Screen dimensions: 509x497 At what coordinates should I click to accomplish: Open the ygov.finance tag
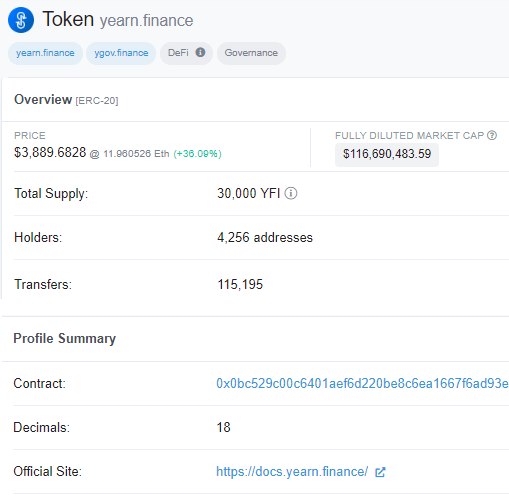[121, 53]
